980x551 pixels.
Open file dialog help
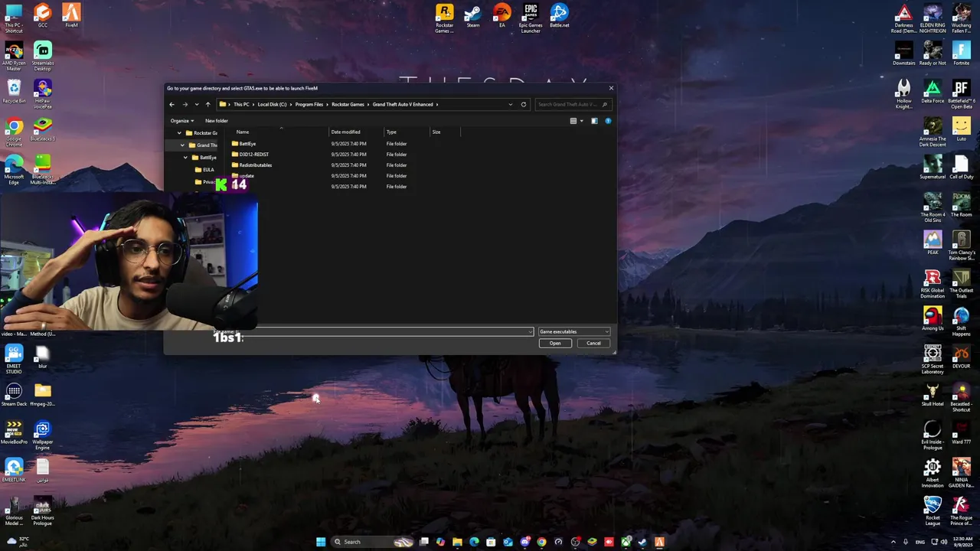point(608,121)
